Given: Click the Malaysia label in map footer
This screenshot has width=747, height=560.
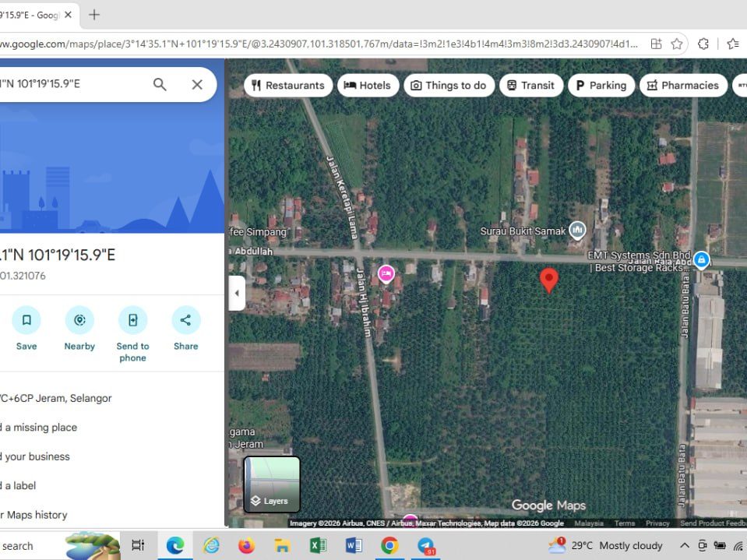Looking at the screenshot, I should click(589, 523).
